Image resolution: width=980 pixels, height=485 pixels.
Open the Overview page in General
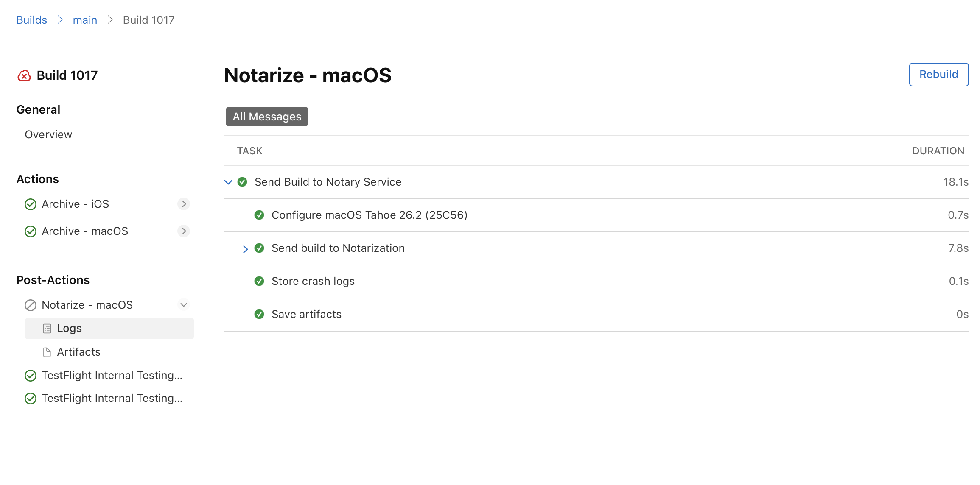tap(48, 134)
